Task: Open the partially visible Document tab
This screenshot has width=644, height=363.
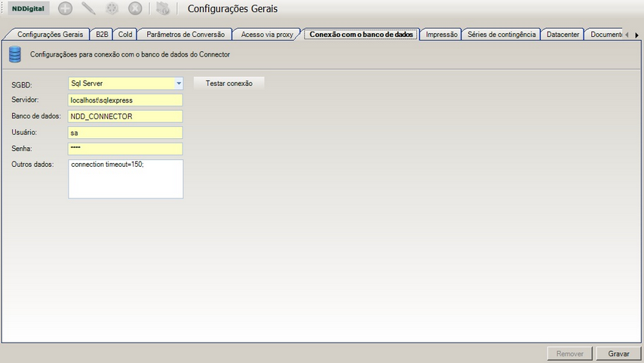Action: coord(606,35)
